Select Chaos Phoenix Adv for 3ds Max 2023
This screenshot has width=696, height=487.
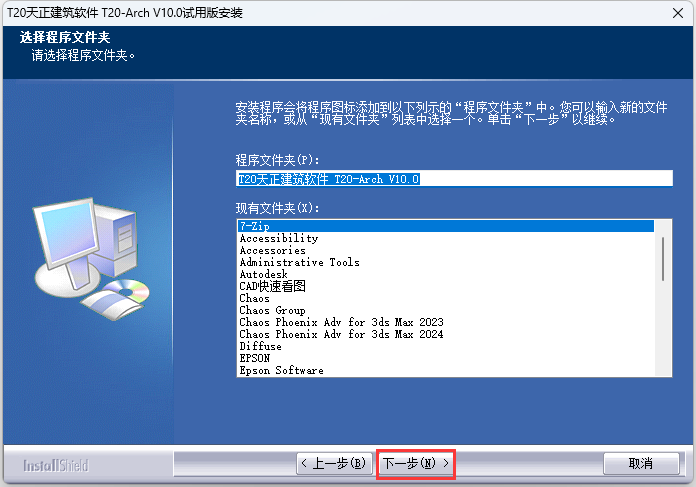446,322
